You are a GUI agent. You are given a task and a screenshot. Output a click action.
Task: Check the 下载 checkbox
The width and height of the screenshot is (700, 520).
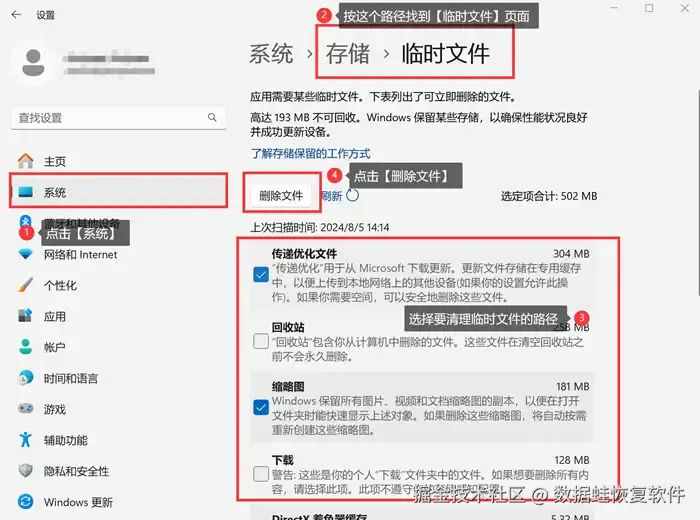click(x=261, y=474)
